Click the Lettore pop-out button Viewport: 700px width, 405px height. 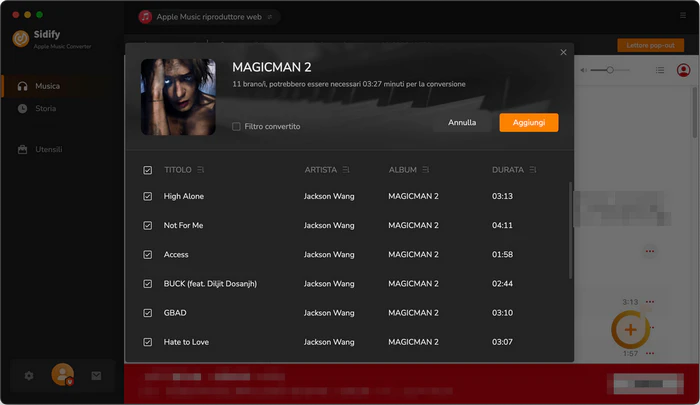coord(650,45)
